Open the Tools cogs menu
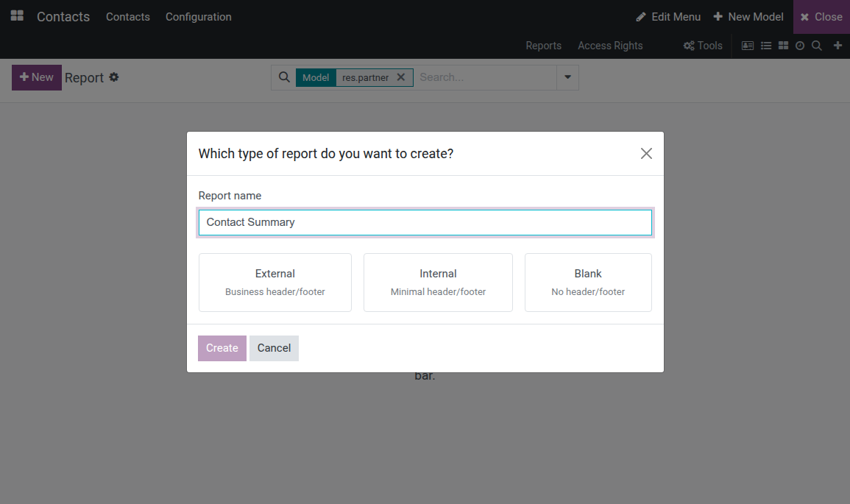 (703, 46)
